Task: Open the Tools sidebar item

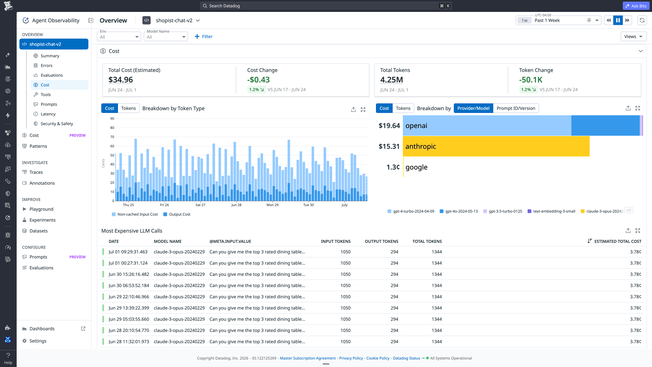Action: point(46,94)
